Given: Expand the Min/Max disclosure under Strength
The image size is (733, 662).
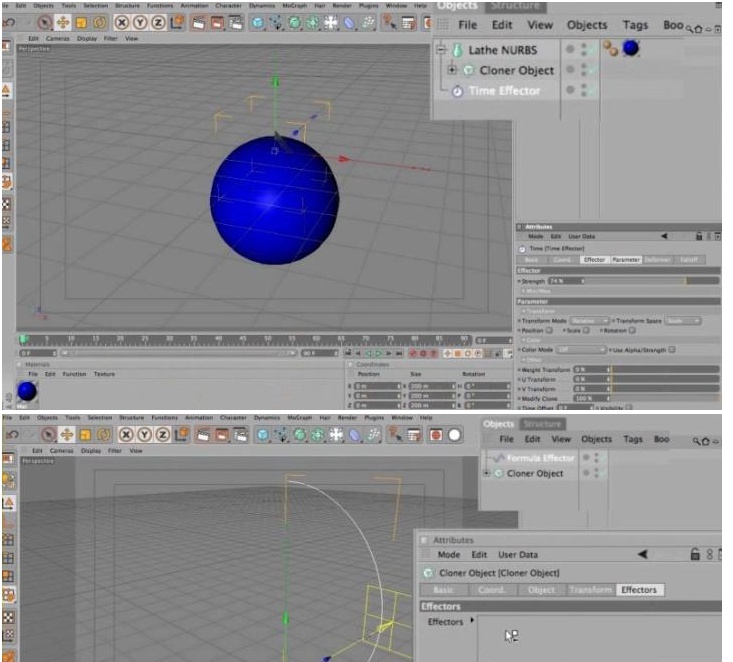Looking at the screenshot, I should pos(524,291).
